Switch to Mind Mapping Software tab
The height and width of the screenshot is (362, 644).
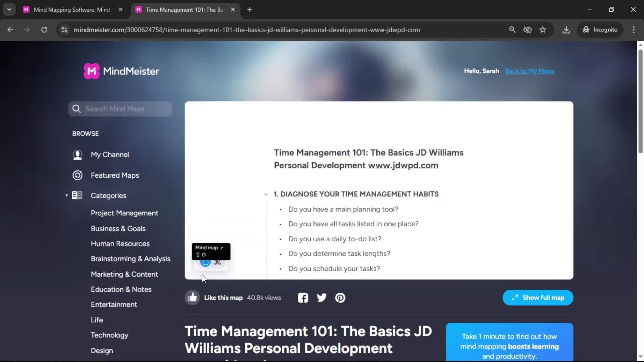coord(72,10)
